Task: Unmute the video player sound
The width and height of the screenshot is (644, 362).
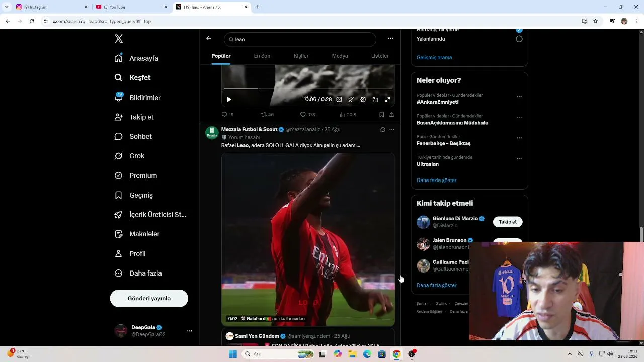Action: [x=351, y=100]
